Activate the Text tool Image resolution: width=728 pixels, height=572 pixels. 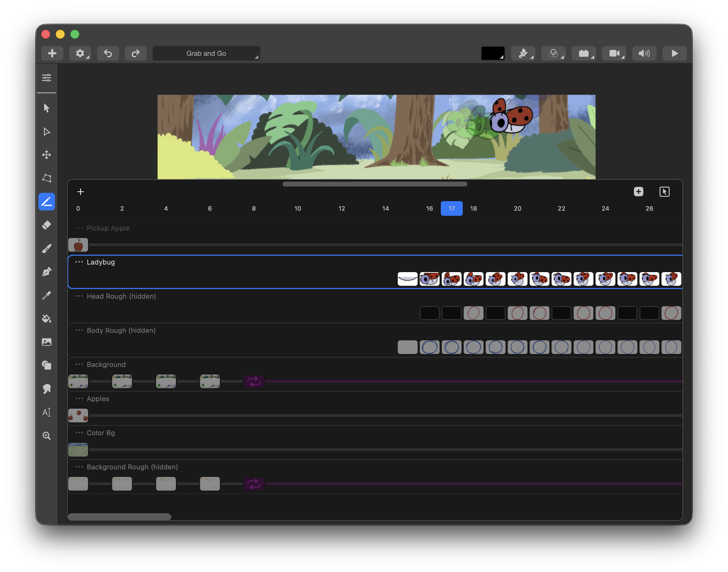tap(47, 412)
